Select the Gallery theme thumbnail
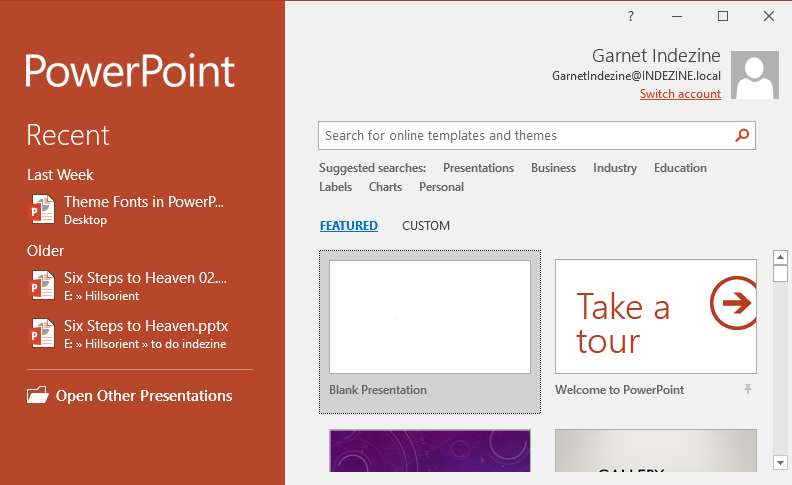The width and height of the screenshot is (792, 485). 656,451
